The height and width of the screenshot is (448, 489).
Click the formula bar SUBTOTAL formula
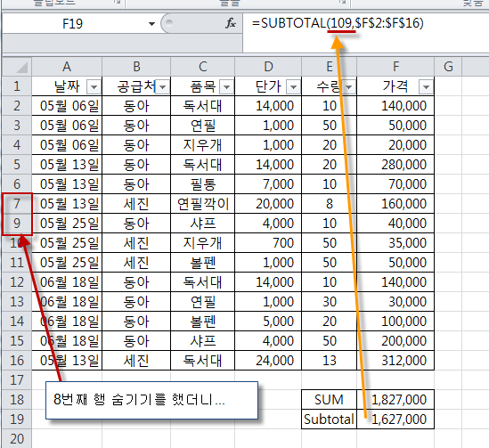pos(338,23)
